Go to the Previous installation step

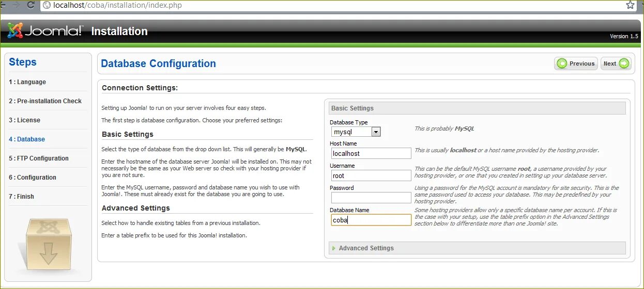(x=576, y=63)
